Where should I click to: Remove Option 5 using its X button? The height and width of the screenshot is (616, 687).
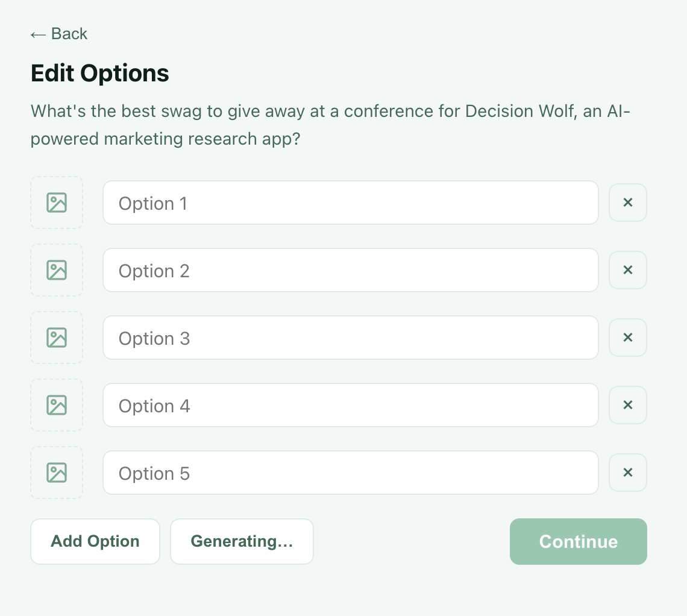click(x=627, y=473)
